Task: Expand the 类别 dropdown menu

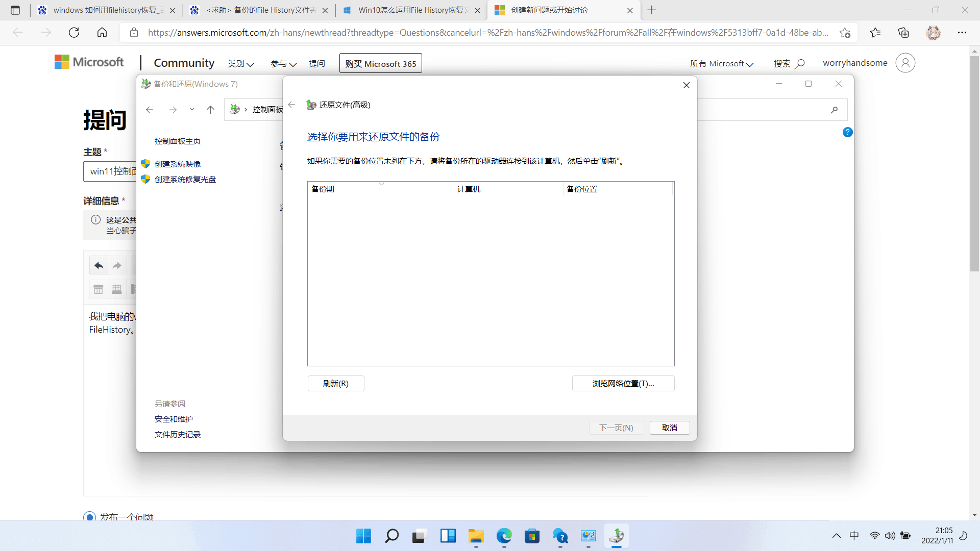Action: click(241, 63)
